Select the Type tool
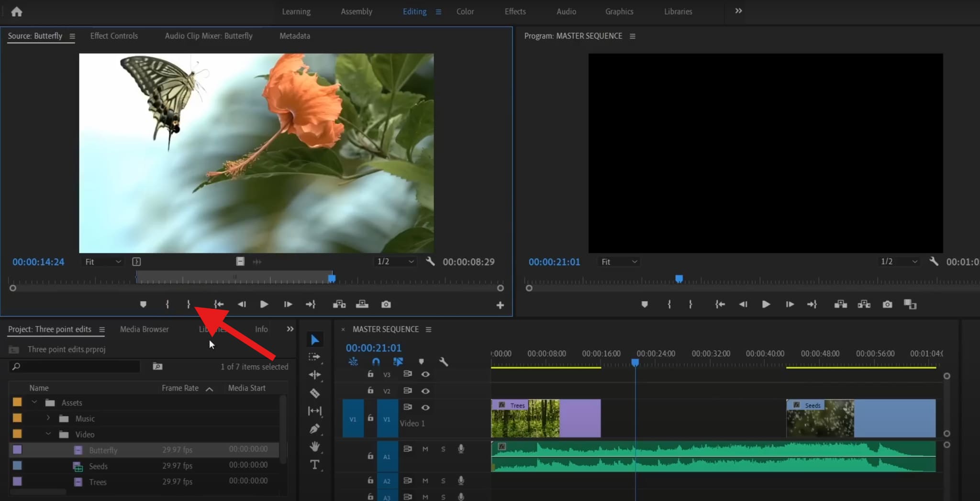 point(314,464)
